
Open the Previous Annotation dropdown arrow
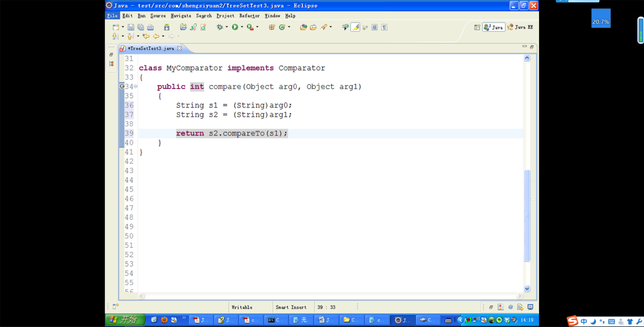138,36
